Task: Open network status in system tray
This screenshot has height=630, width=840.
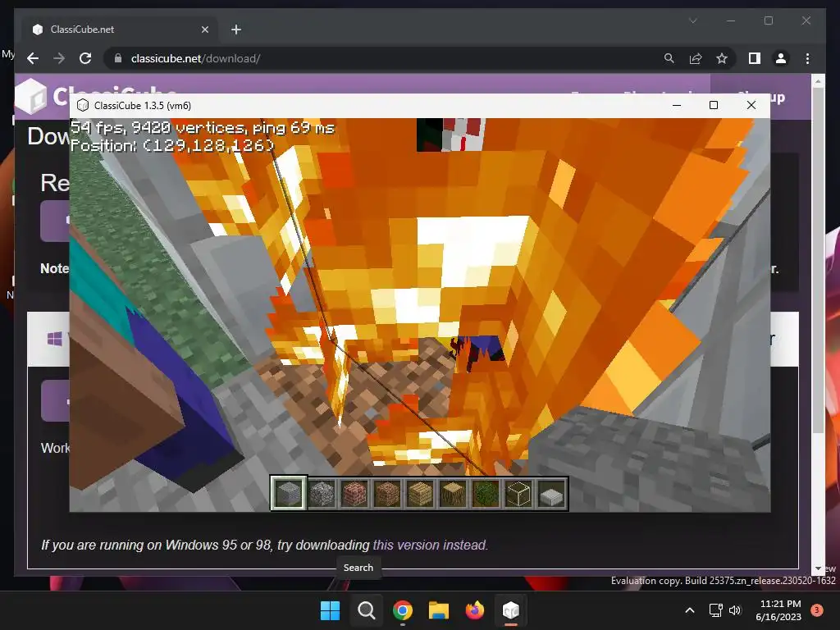Action: point(715,610)
